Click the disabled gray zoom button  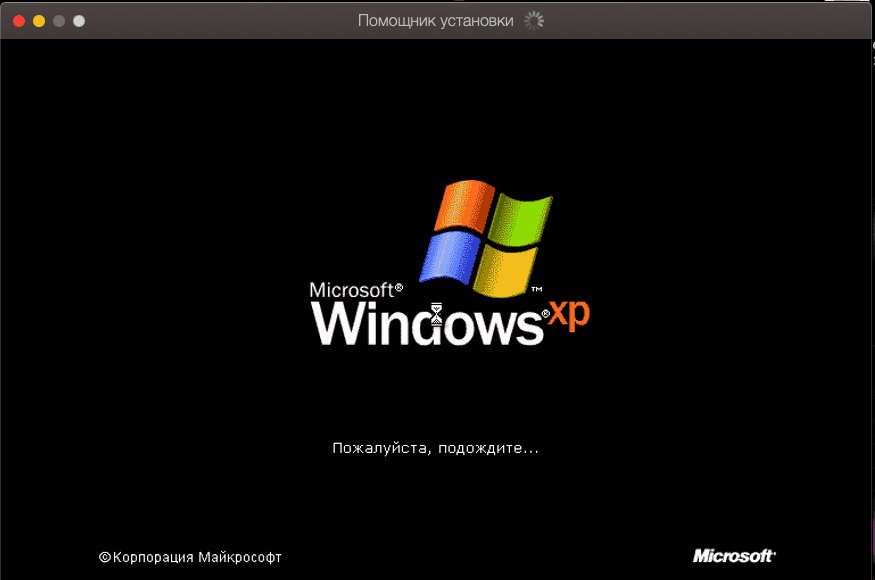(x=59, y=21)
